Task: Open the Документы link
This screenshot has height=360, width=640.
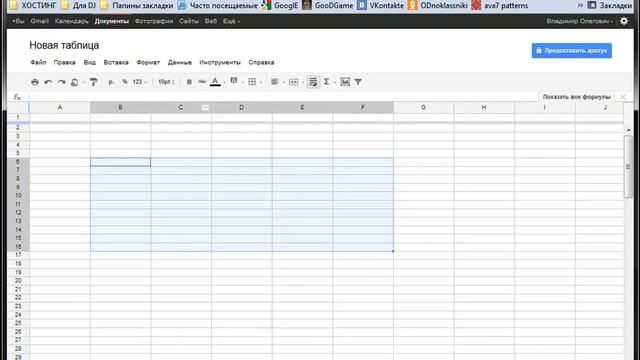Action: click(111, 21)
